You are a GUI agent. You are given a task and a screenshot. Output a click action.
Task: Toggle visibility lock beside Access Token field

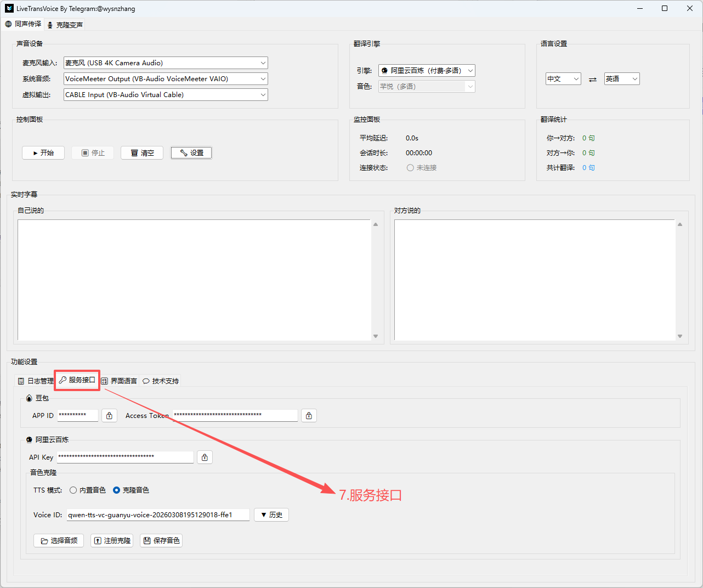pos(309,416)
